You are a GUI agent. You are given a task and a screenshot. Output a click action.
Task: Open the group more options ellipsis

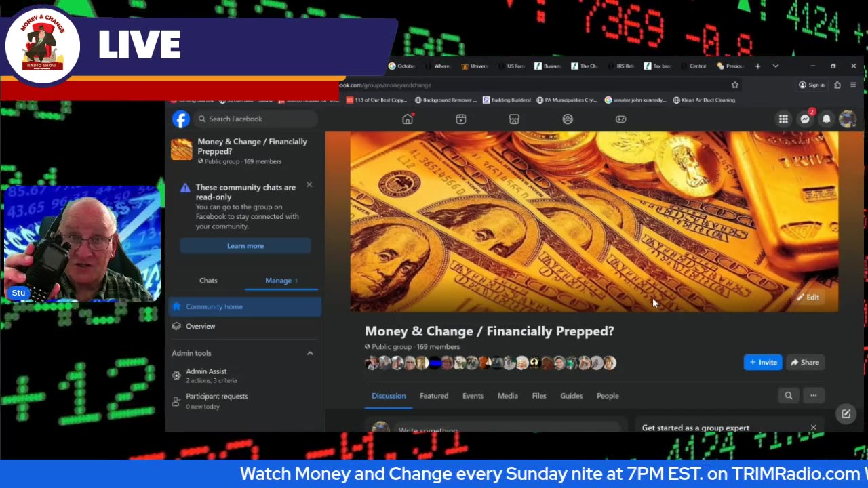(x=813, y=395)
